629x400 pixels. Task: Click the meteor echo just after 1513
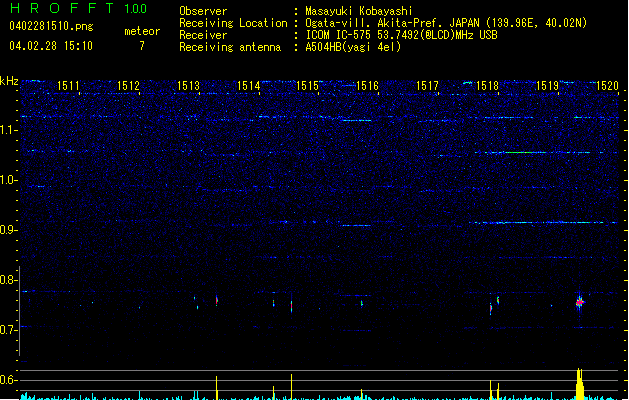(x=217, y=300)
